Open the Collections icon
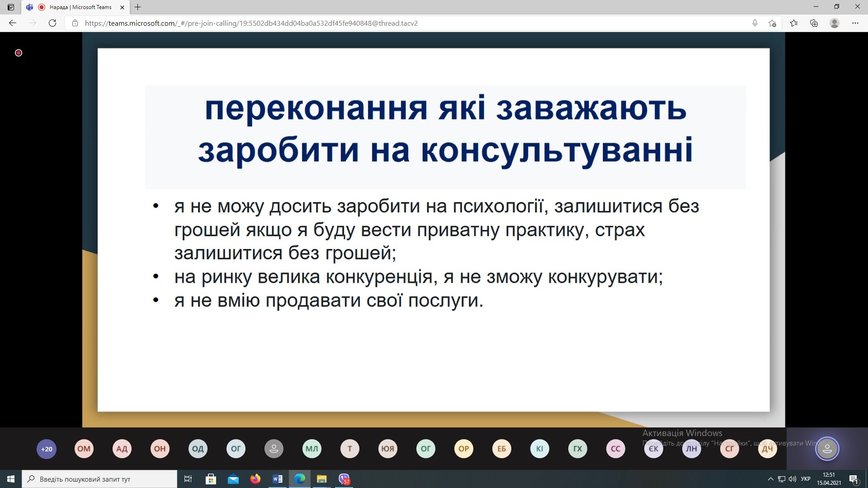 coord(814,23)
